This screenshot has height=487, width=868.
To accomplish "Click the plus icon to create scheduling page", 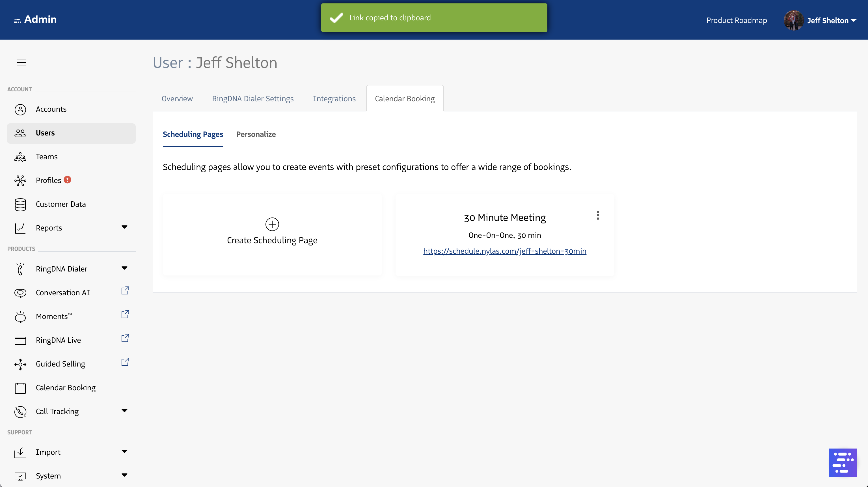I will [x=272, y=224].
